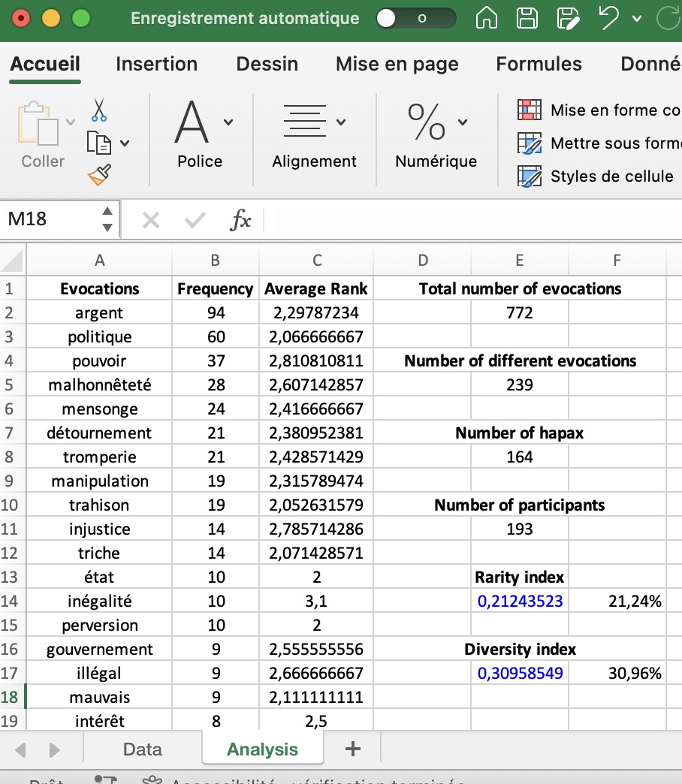Select row 18 header

(12, 697)
